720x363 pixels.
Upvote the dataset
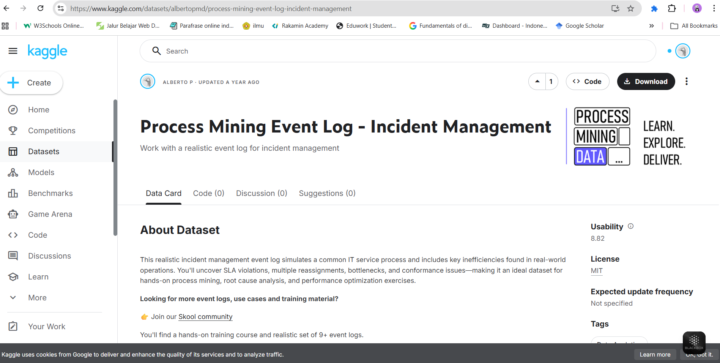(x=537, y=82)
